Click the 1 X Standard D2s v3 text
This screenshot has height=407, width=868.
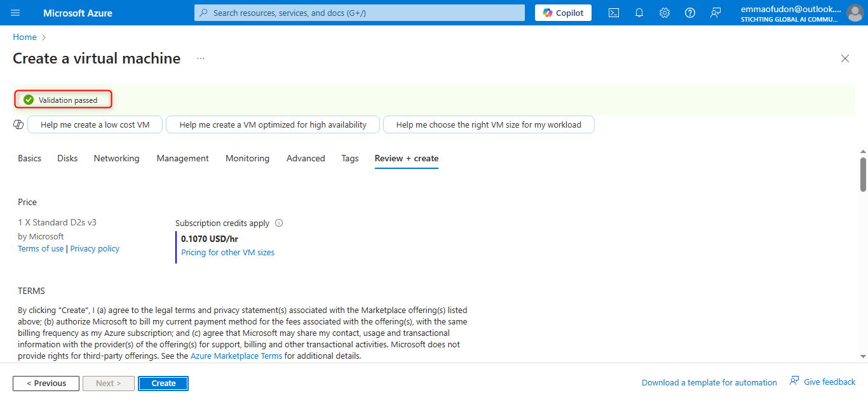(x=57, y=223)
